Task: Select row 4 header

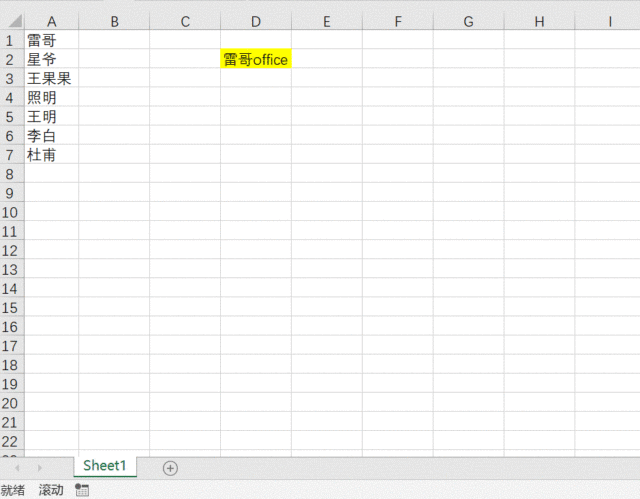Action: coord(12,98)
